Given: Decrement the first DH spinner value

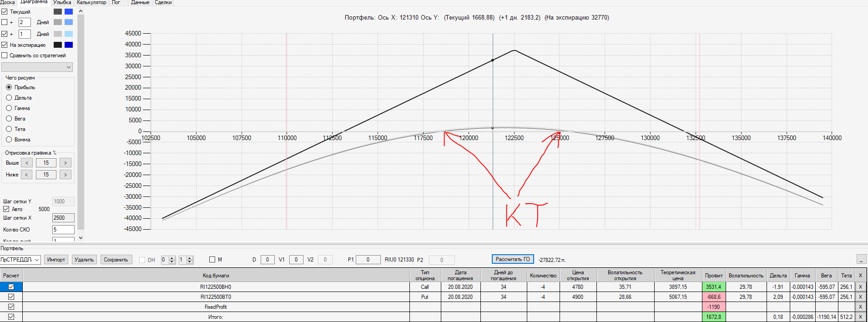Looking at the screenshot, I should coord(172,262).
